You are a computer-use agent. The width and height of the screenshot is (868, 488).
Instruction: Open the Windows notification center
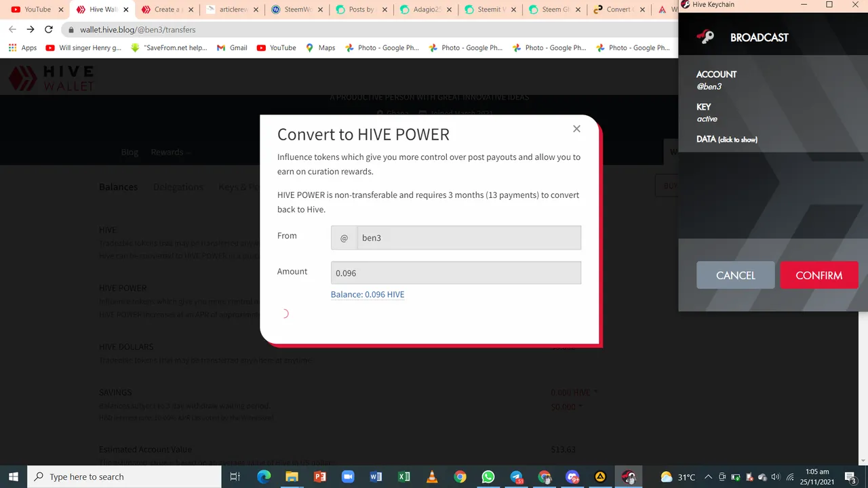pyautogui.click(x=851, y=476)
